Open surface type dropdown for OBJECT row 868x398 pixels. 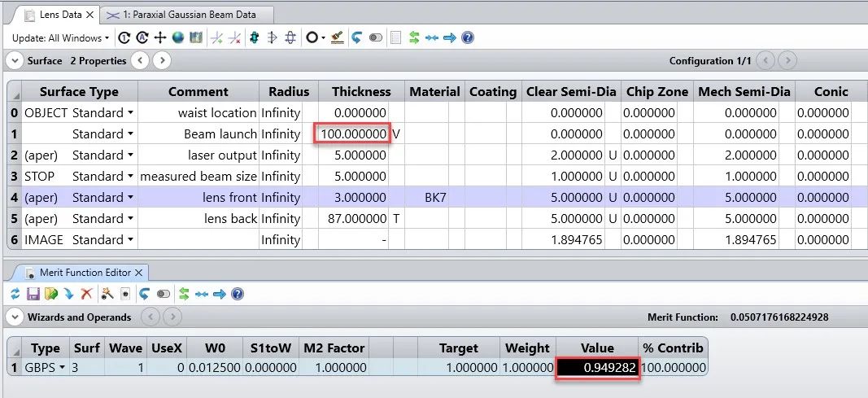point(129,113)
